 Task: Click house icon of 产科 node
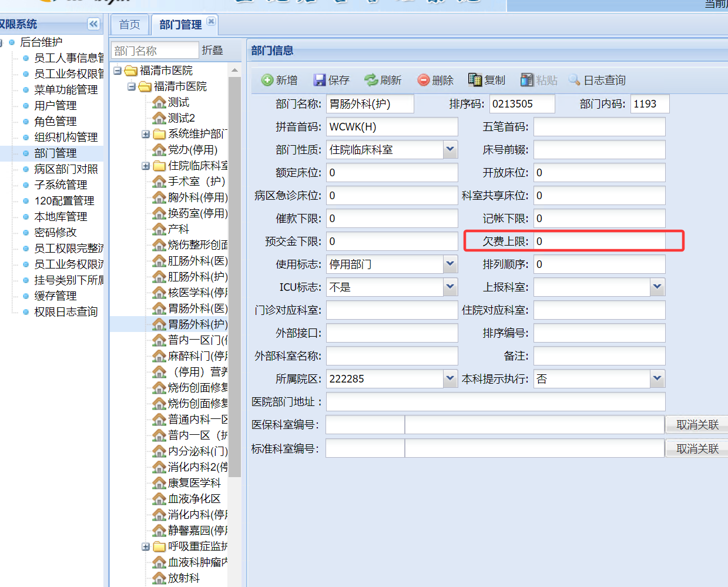click(159, 229)
